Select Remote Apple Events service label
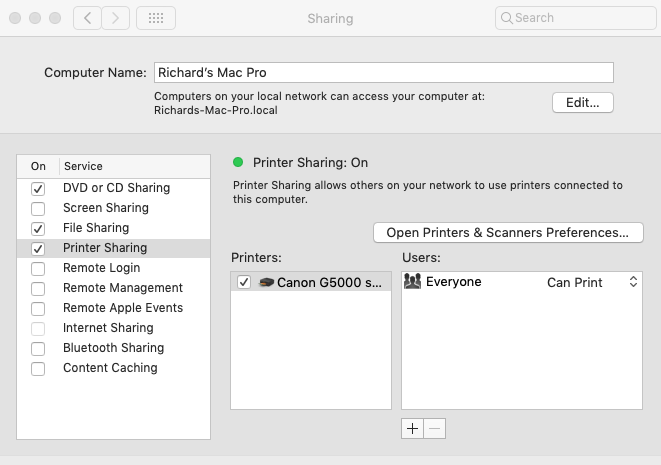The image size is (661, 465). (123, 308)
